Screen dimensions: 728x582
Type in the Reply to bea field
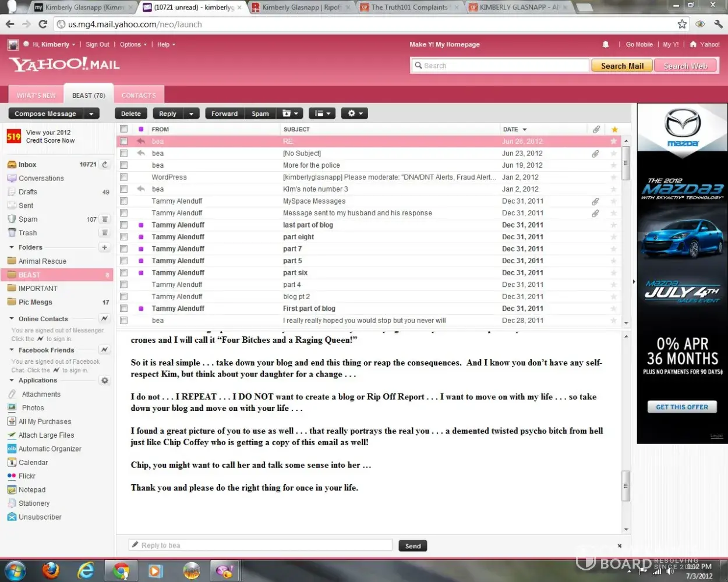pos(260,545)
